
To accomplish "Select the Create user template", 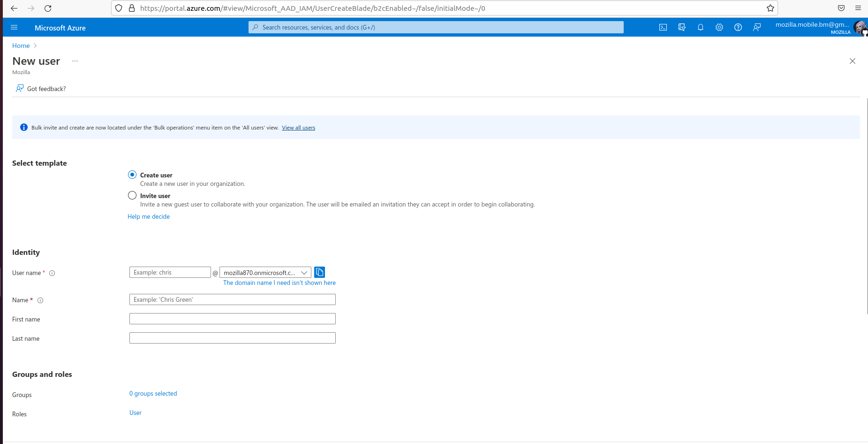I will (132, 174).
